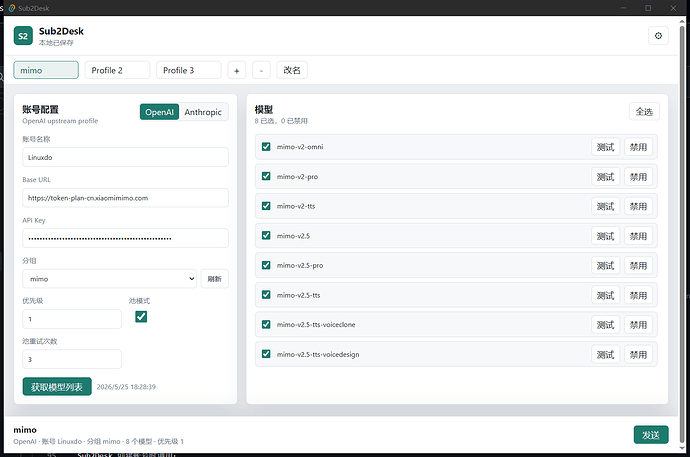Viewport: 690px width, 457px height.
Task: Click 禁用 for mimo-v2.5-tts row
Action: tap(638, 295)
